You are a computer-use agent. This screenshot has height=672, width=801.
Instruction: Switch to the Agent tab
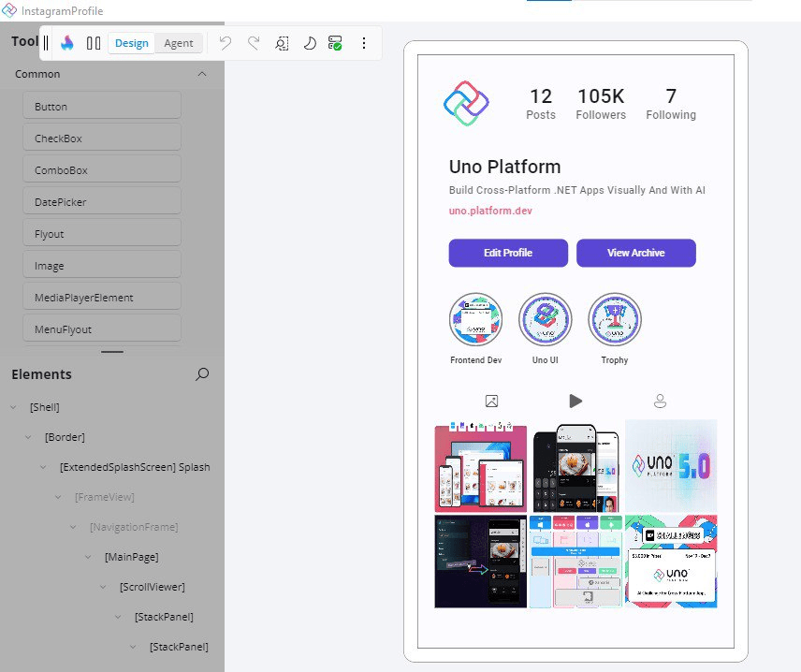pos(179,43)
